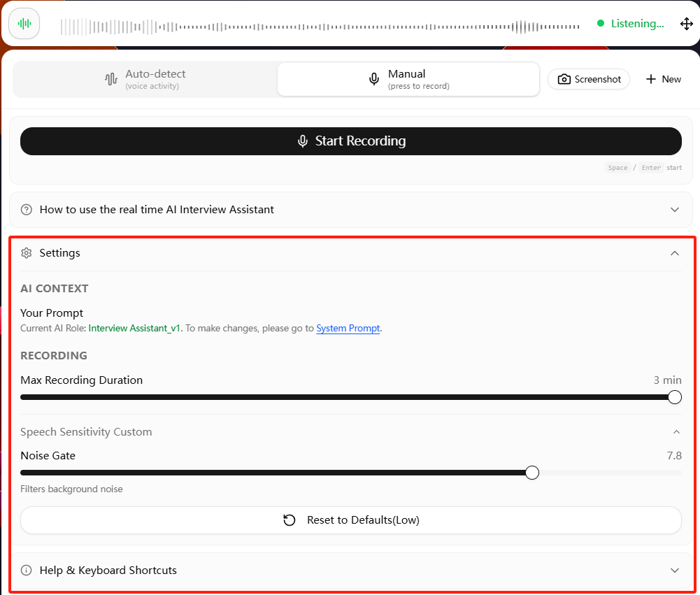Expand How to use the Interview Assistant
This screenshot has height=595, width=700.
pos(351,209)
